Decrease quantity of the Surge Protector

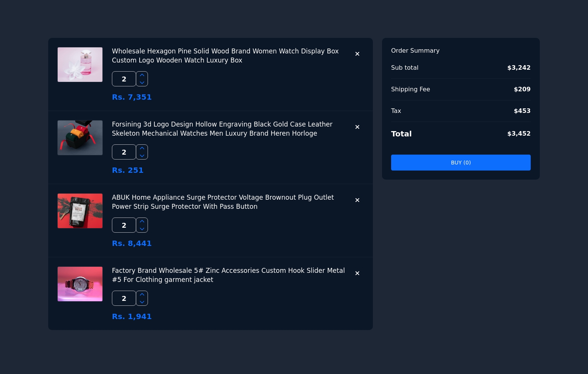coord(142,229)
